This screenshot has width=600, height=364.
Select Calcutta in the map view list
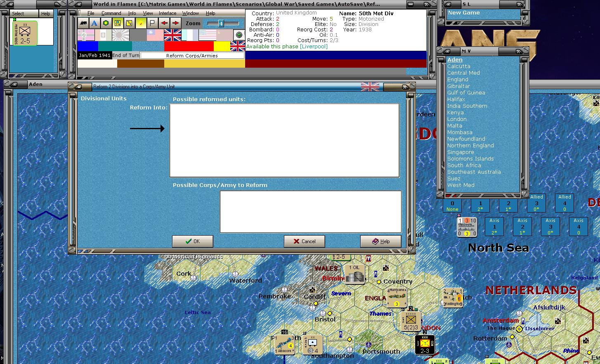point(459,66)
